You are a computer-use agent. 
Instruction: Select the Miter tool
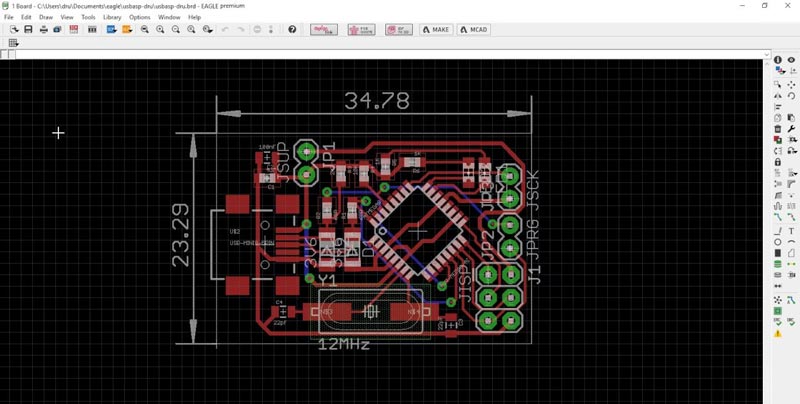pyautogui.click(x=791, y=184)
